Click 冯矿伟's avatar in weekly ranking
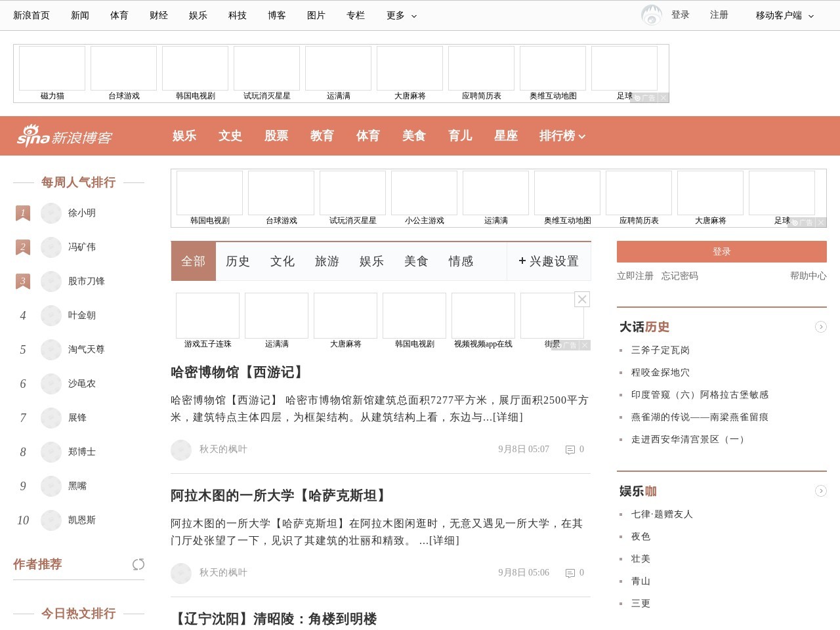This screenshot has width=840, height=630. (x=51, y=247)
